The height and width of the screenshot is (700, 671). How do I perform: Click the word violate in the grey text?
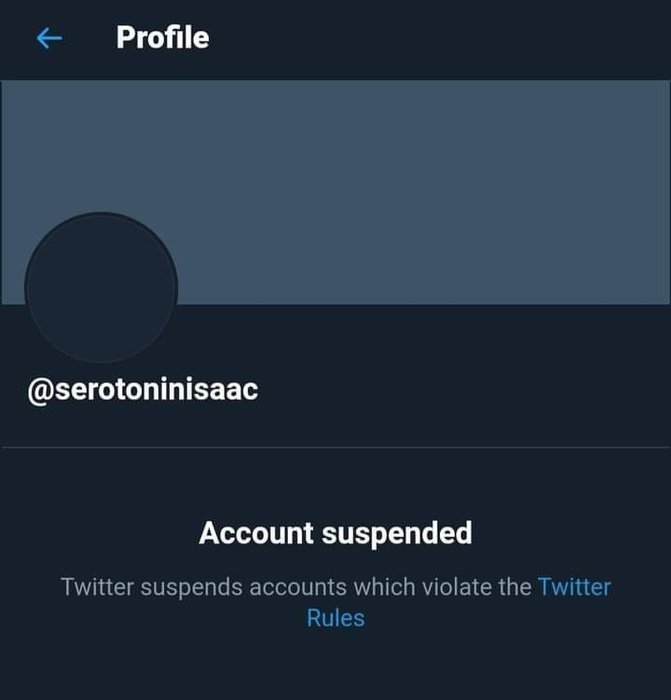tap(457, 587)
